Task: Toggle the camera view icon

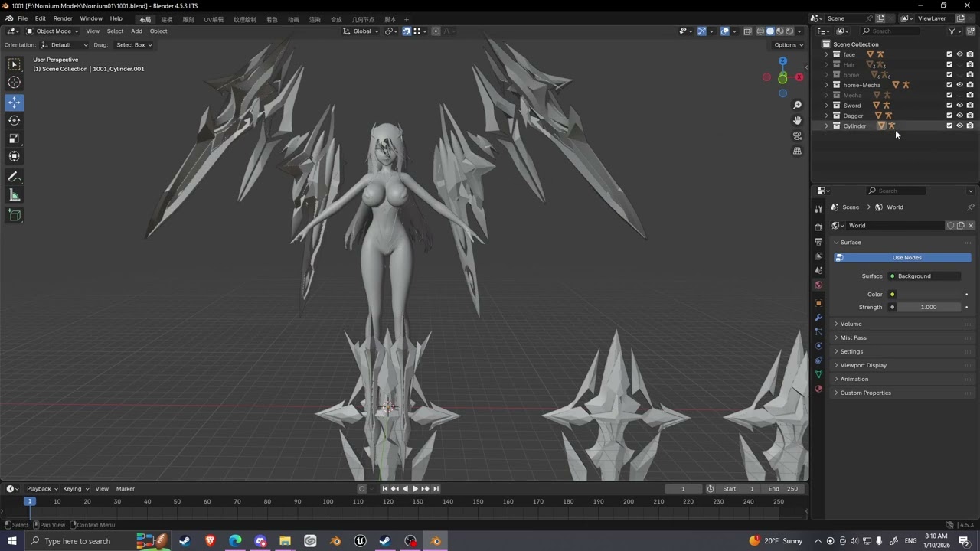Action: (x=797, y=135)
